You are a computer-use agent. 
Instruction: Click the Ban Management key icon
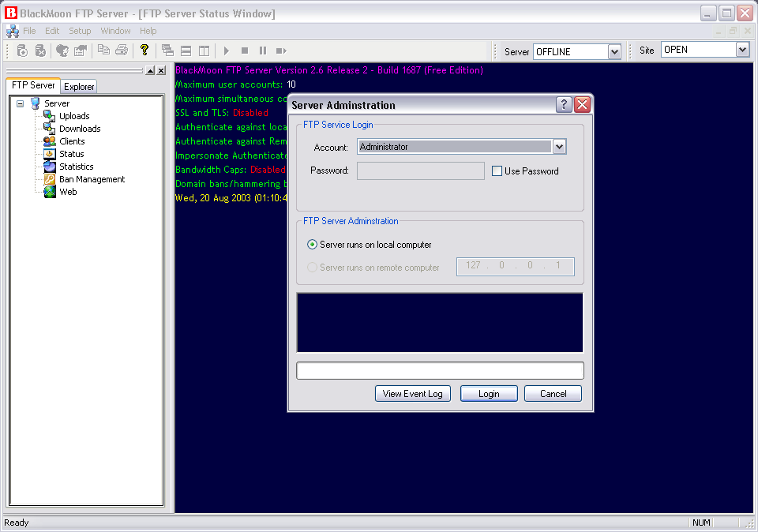(50, 179)
